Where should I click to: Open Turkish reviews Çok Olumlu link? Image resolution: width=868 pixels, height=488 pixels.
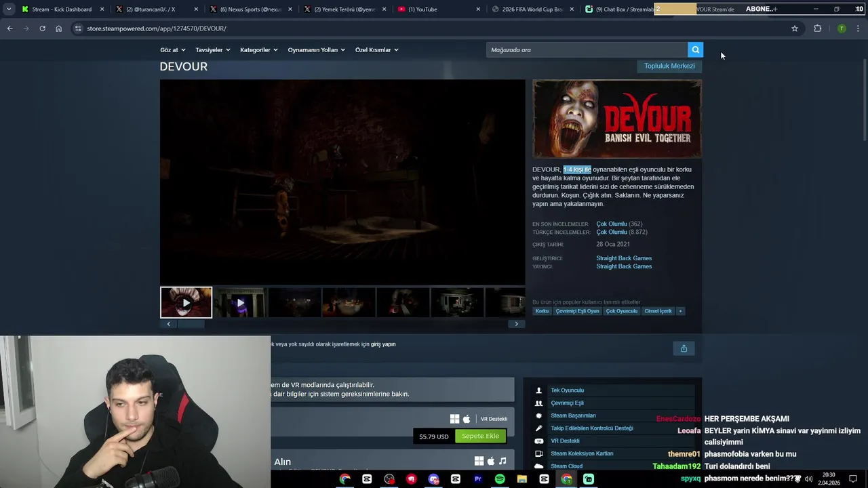pyautogui.click(x=612, y=232)
